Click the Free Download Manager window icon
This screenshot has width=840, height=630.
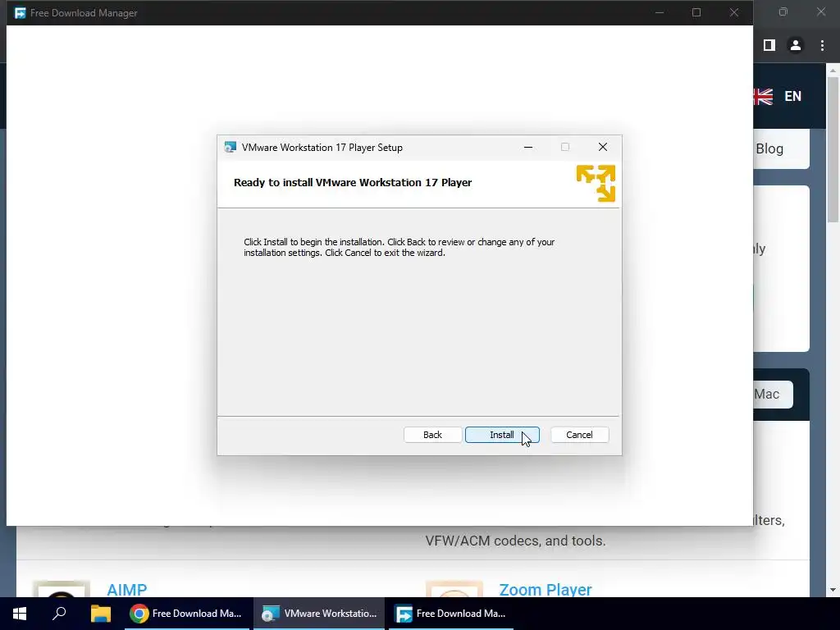tap(20, 13)
